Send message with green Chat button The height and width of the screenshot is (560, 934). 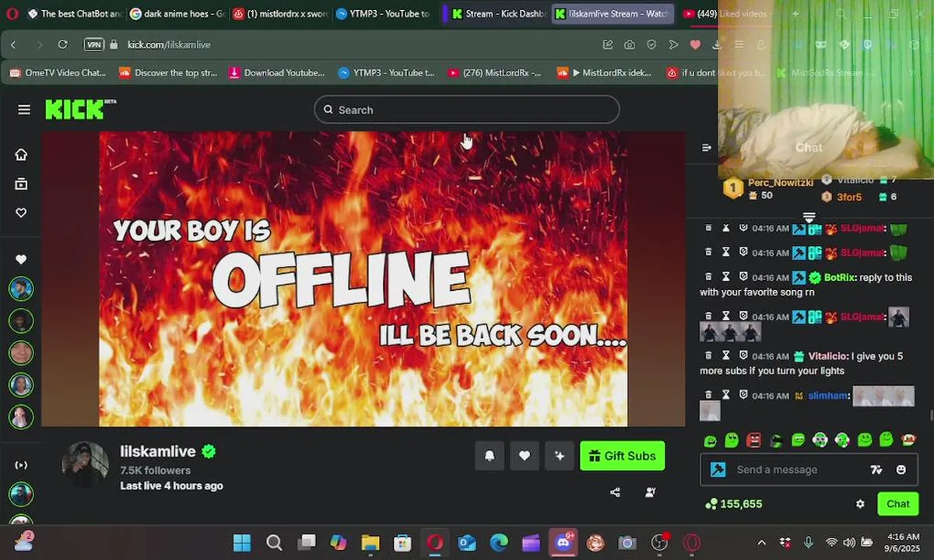[x=897, y=504]
